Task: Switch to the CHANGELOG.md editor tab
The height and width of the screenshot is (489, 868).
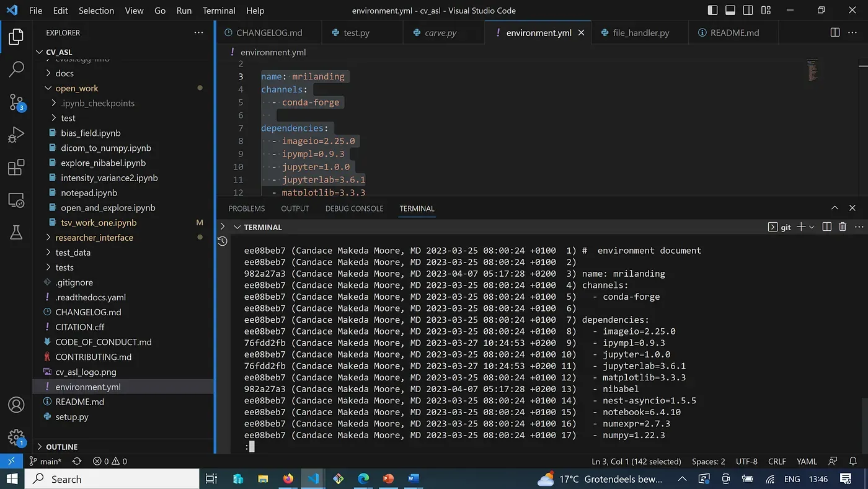Action: (269, 32)
